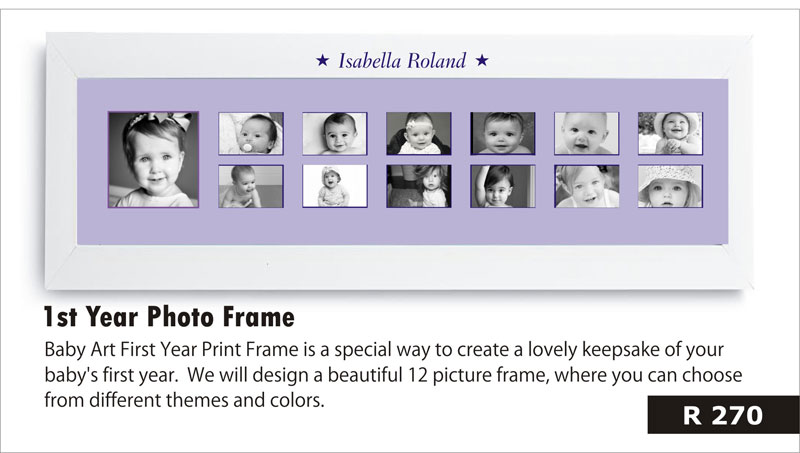
Task: Select the fourth top-row close-up baby photo
Action: click(502, 133)
